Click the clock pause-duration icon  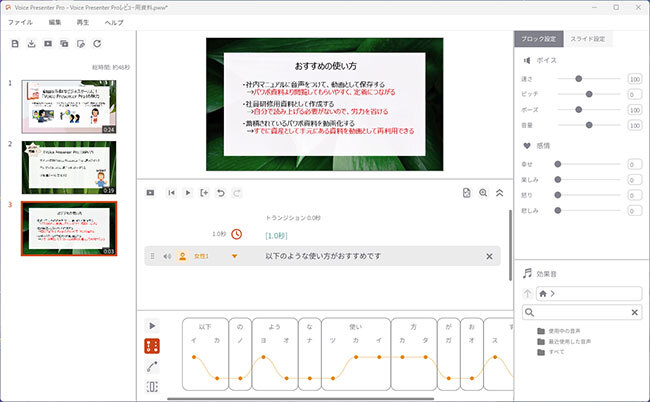point(237,234)
